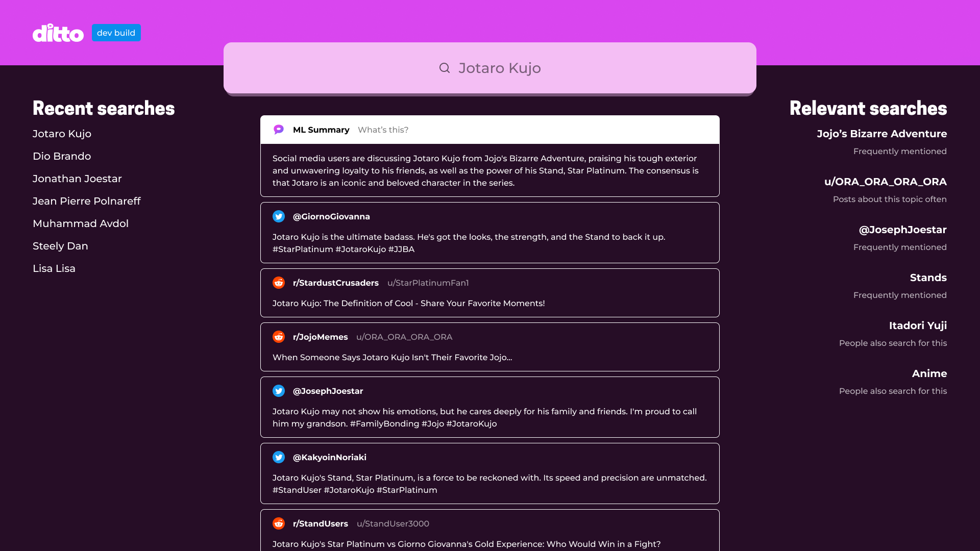The height and width of the screenshot is (551, 980).
Task: Open user u/StarPlatinumFan1 profile link
Action: [428, 283]
